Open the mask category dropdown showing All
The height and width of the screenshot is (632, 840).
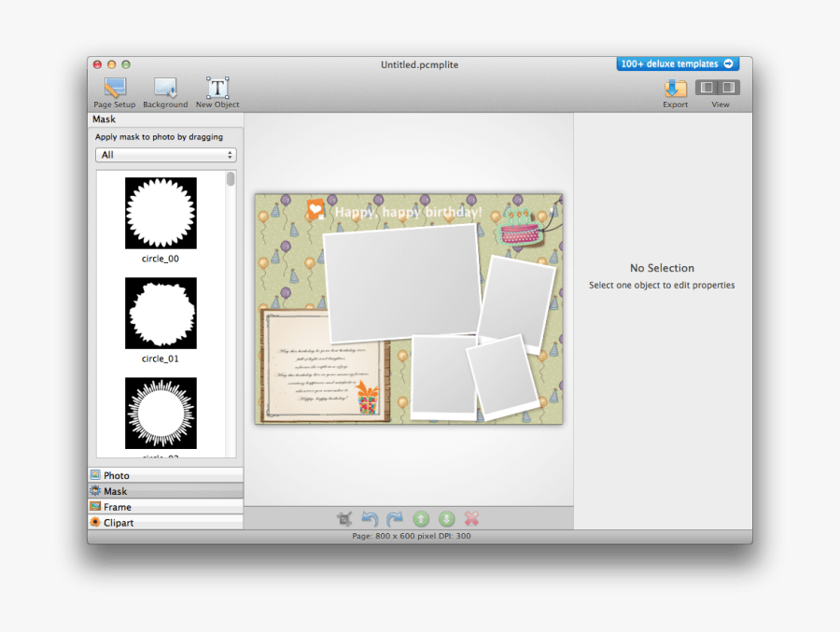coord(165,155)
